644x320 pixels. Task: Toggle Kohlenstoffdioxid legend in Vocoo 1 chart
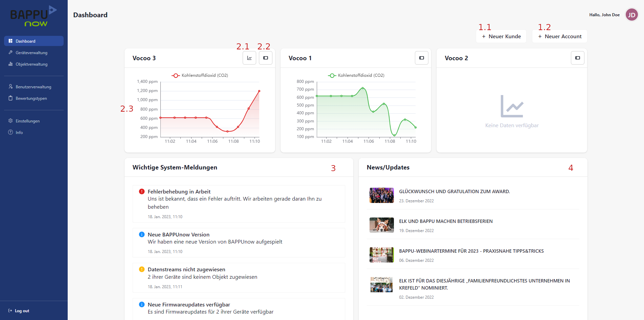(356, 75)
